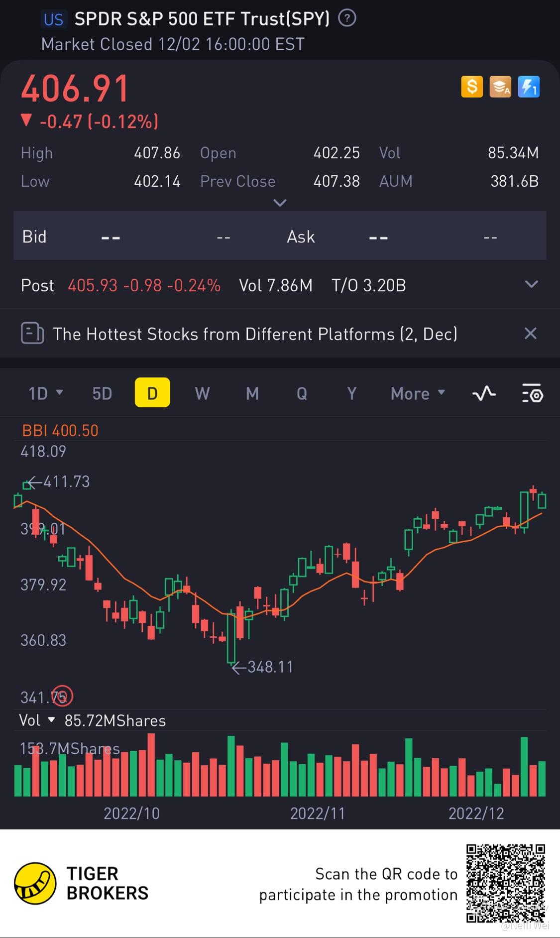560x938 pixels.
Task: Tap the stacked layers badge icon
Action: pyautogui.click(x=500, y=87)
